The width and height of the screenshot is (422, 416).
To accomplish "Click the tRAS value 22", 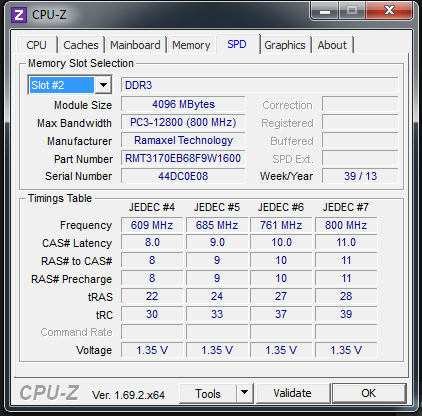I will click(152, 296).
